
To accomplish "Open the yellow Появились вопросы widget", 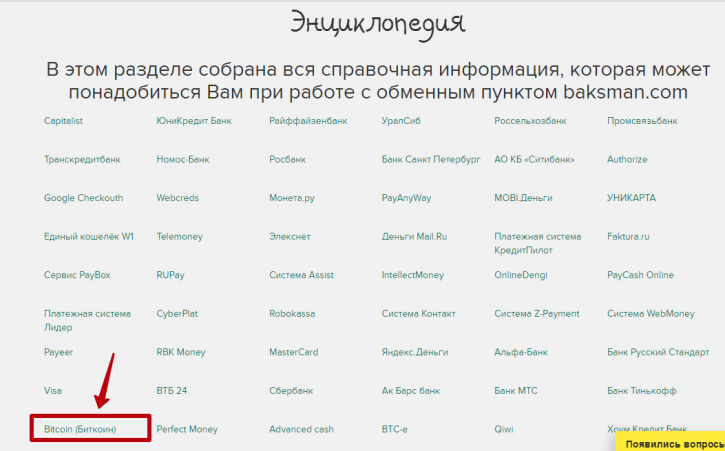I will 670,443.
